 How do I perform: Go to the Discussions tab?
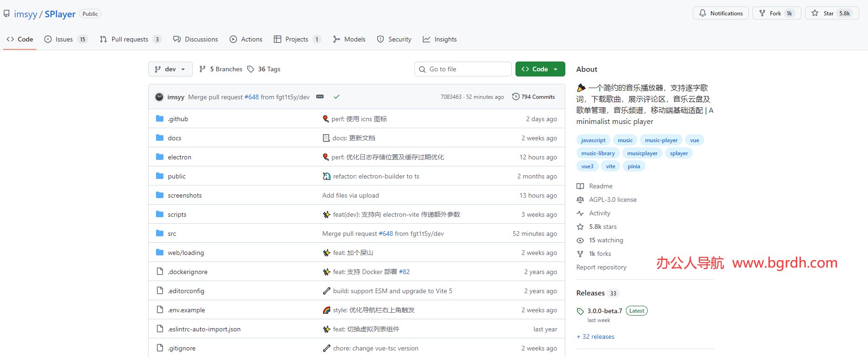tap(196, 39)
